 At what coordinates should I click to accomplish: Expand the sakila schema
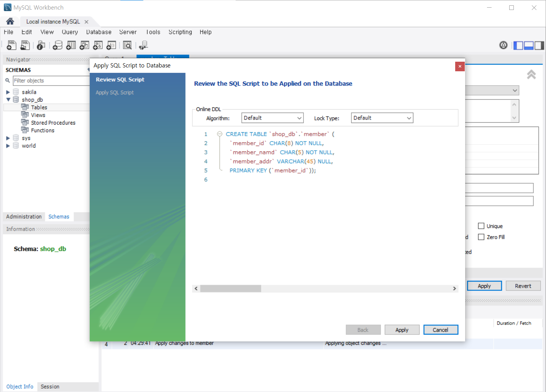pos(8,92)
